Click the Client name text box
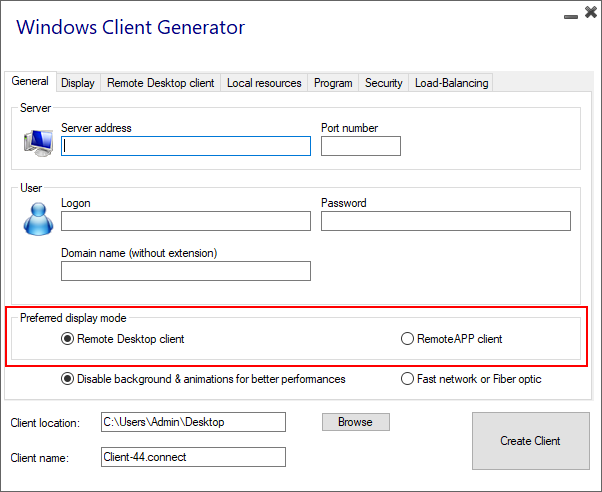This screenshot has height=492, width=602. [194, 457]
